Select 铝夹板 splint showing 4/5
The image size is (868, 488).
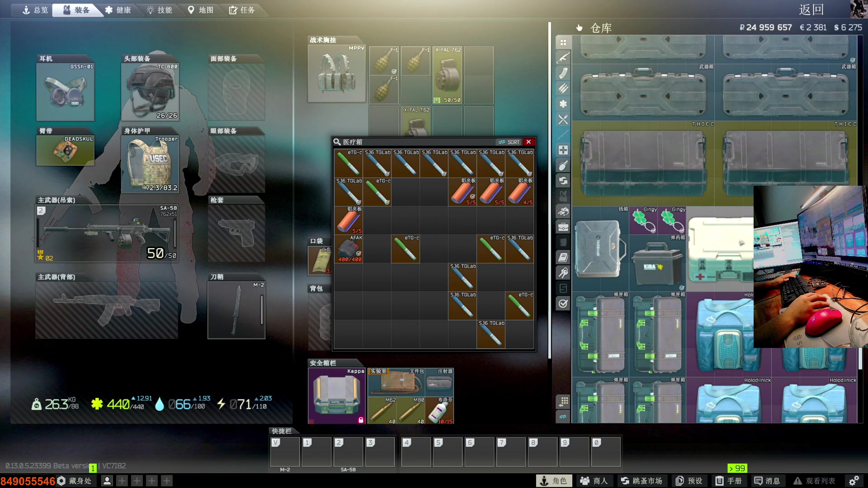click(519, 192)
